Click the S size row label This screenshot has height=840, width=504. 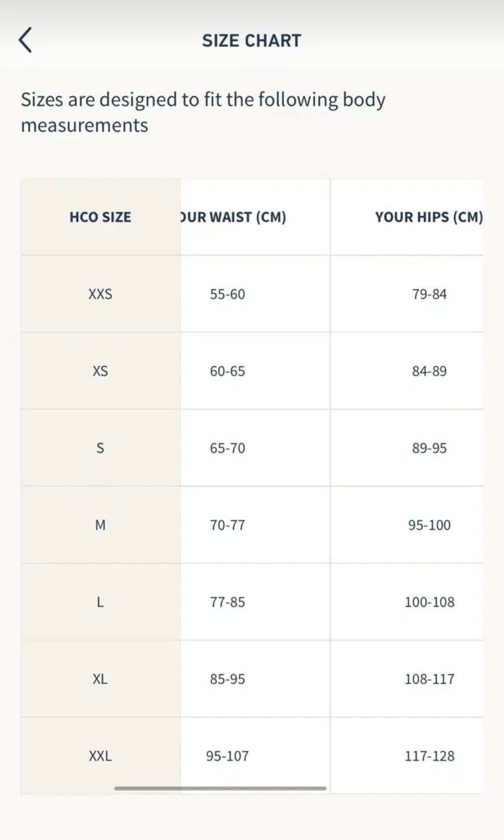pyautogui.click(x=100, y=448)
